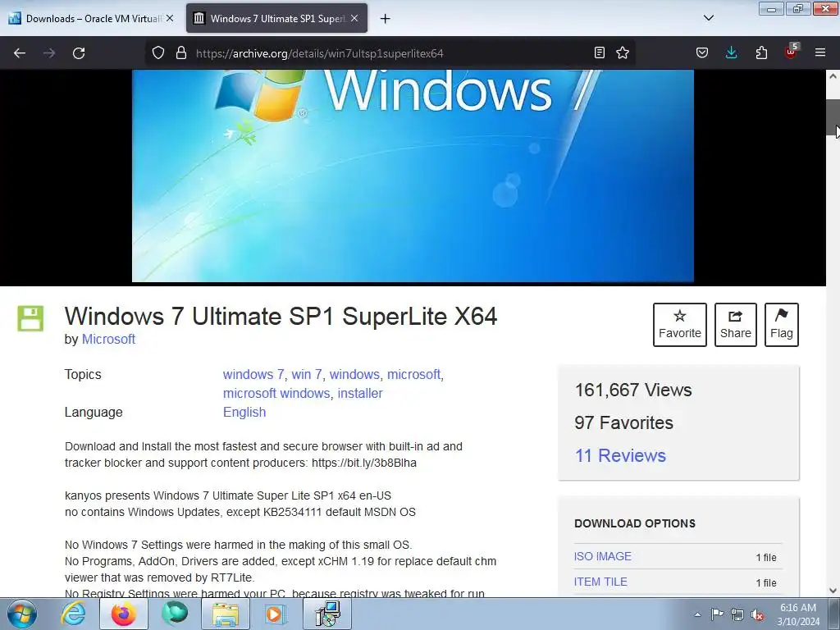The width and height of the screenshot is (840, 630).
Task: Go back using the browser back arrow
Action: click(20, 53)
